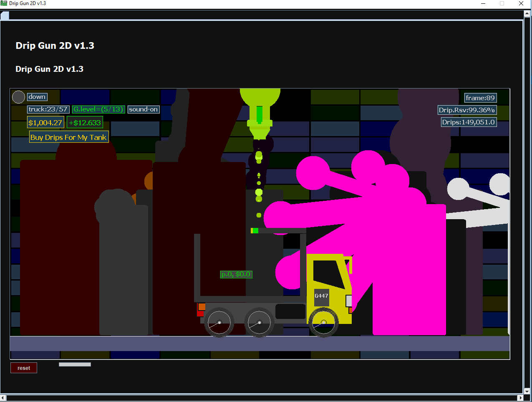This screenshot has width=532, height=402.
Task: Click the reset button
Action: [x=24, y=368]
